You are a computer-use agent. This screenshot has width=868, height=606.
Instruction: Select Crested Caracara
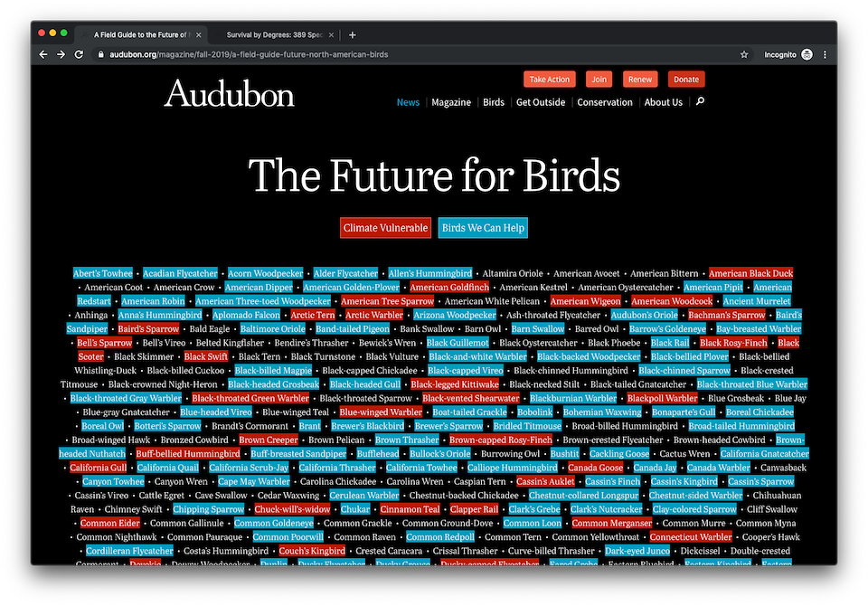[389, 550]
